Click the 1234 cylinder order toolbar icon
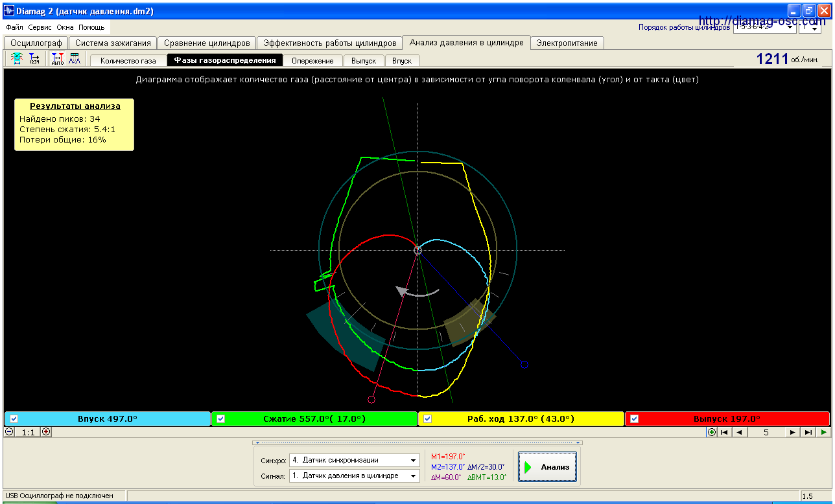Screen dimensions: 835x504 [35, 59]
